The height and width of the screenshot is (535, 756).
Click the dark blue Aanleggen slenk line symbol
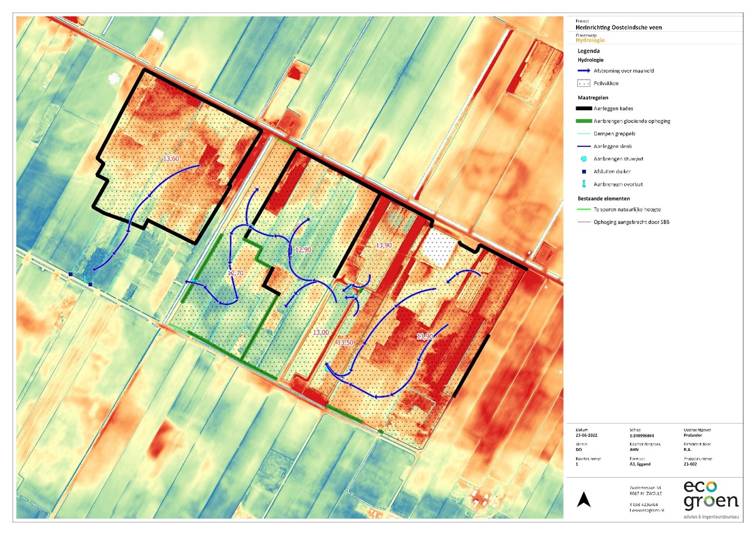click(584, 146)
